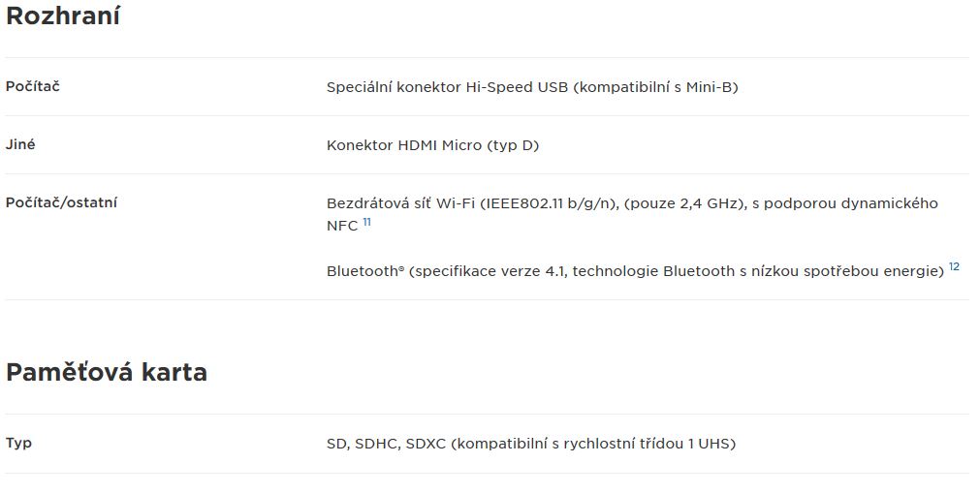980x494 pixels.
Task: Click the Bezdrátová síť Wi-Fi text
Action: tap(400, 203)
